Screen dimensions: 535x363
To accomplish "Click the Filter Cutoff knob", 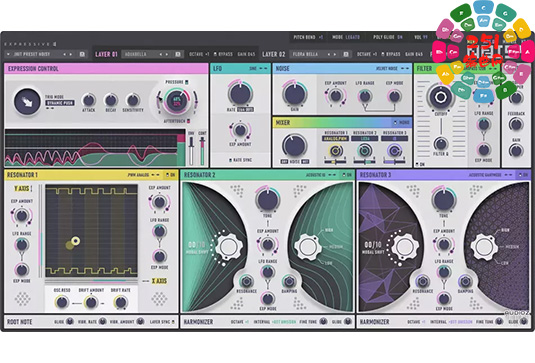I will (x=440, y=97).
